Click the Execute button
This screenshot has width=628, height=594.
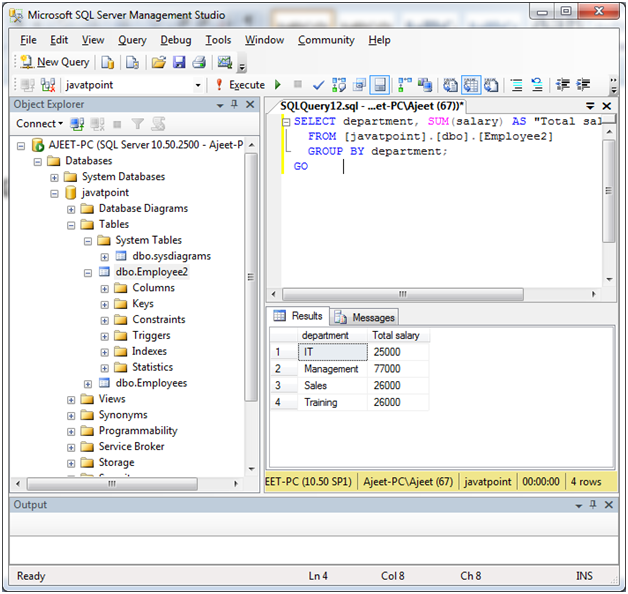240,85
